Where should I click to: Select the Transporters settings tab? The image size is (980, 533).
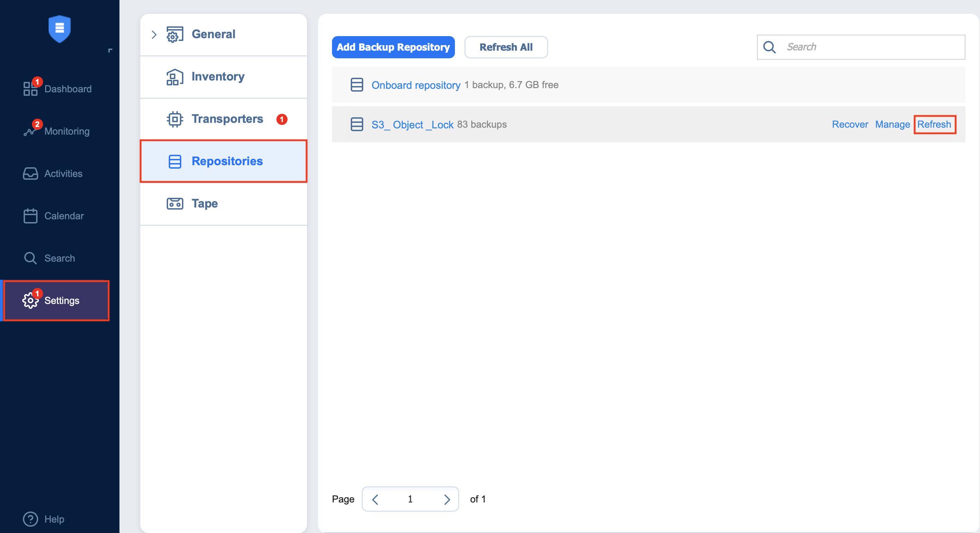click(223, 119)
